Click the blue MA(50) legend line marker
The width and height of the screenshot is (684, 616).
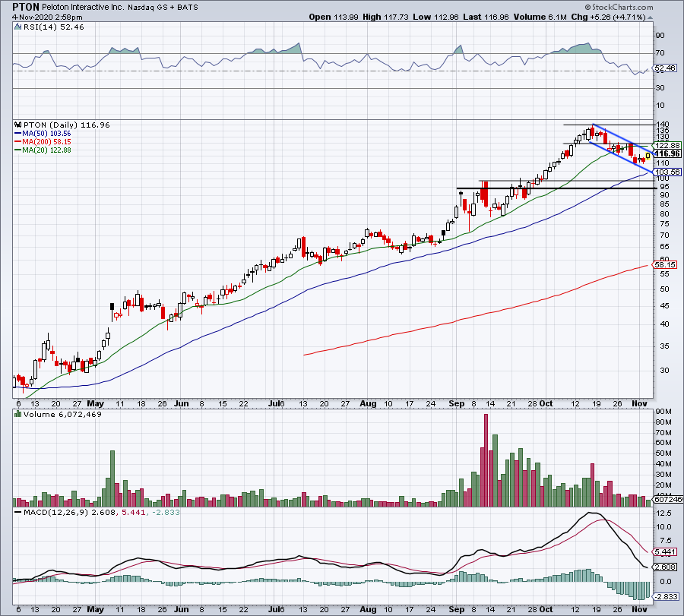click(x=18, y=134)
